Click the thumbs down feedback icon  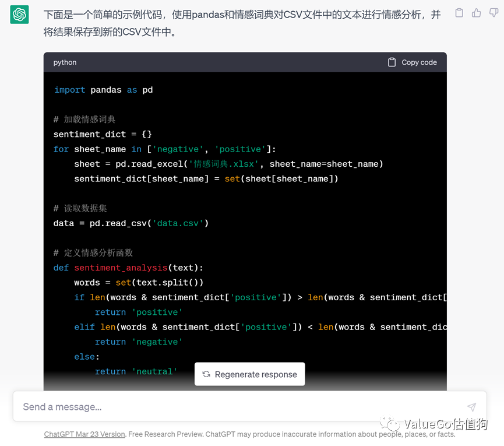click(x=493, y=13)
